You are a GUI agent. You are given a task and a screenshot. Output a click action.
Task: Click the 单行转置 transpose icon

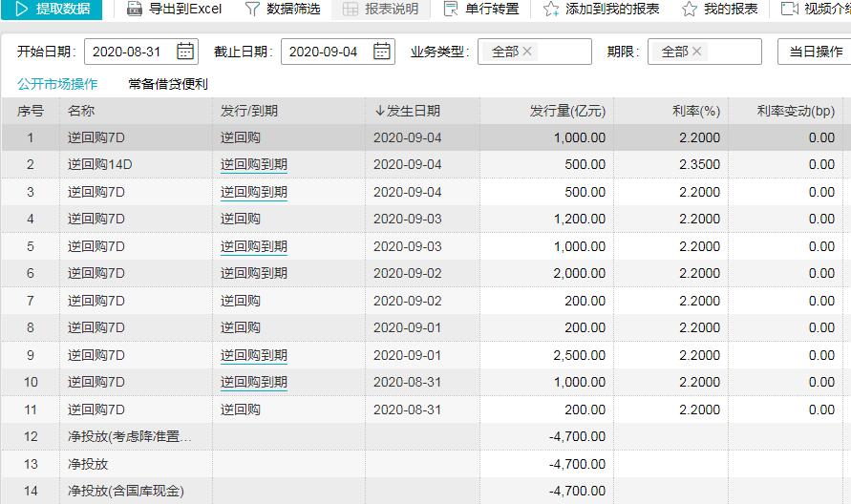coord(451,9)
